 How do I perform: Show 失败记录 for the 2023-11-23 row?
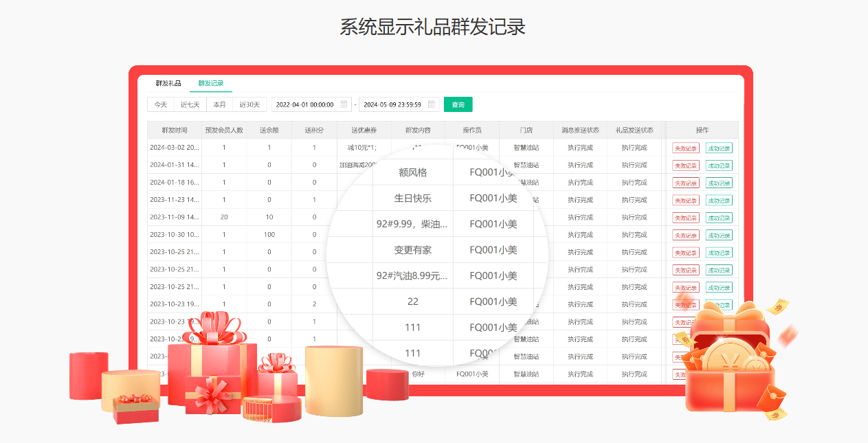(x=685, y=201)
